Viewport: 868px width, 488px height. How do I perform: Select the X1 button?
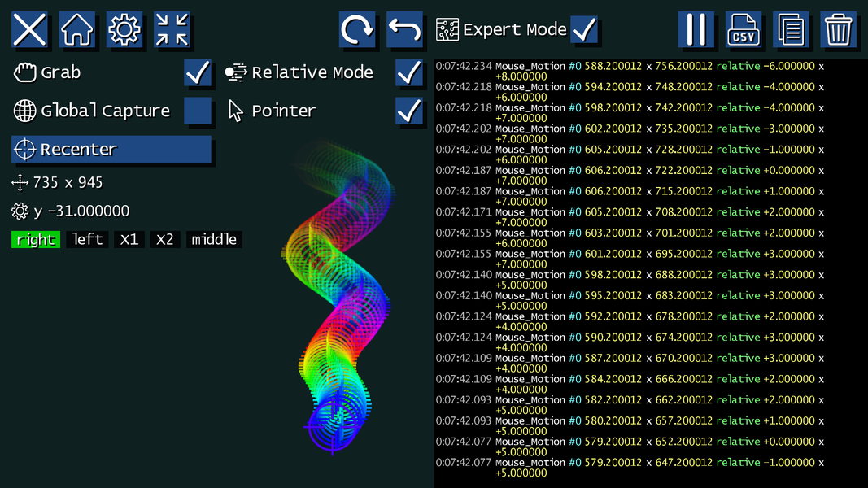[129, 239]
